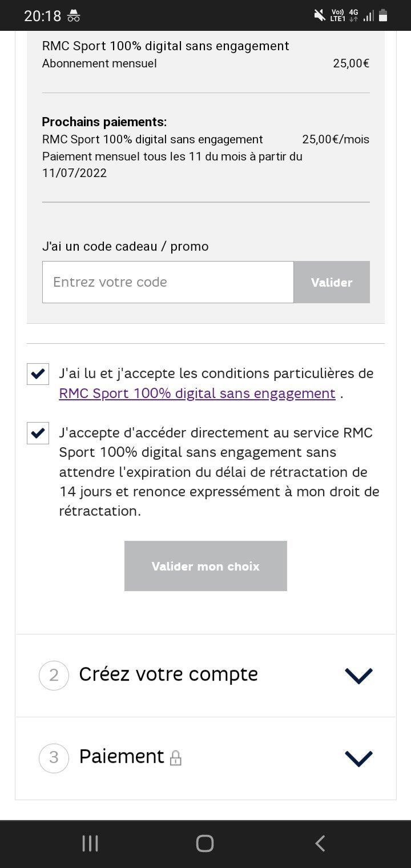Open RMC Sport 100% digital sans engagement link
This screenshot has width=411, height=868.
pyautogui.click(x=197, y=393)
